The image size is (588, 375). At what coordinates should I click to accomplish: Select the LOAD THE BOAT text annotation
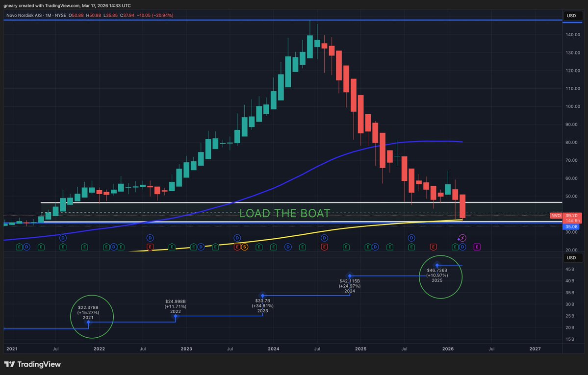pos(284,213)
